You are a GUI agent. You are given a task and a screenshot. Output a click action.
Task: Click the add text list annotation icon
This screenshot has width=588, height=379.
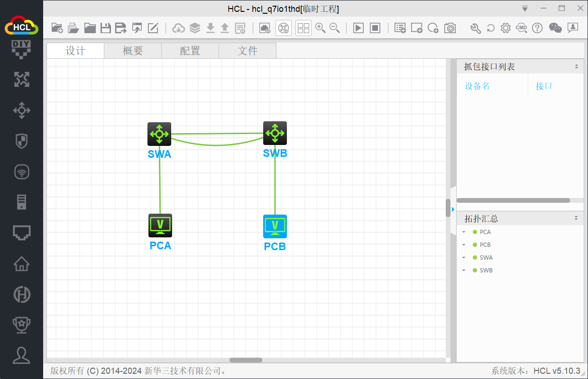click(x=400, y=28)
